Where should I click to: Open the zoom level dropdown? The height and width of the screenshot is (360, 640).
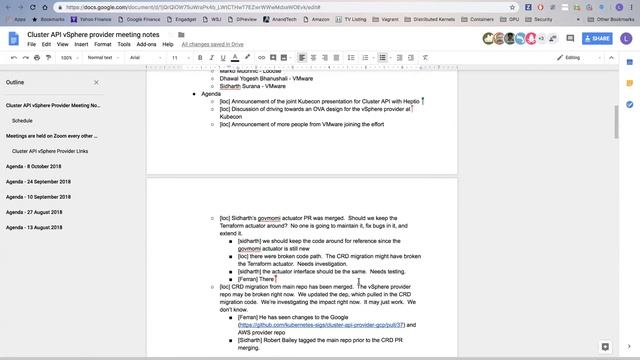pyautogui.click(x=69, y=58)
